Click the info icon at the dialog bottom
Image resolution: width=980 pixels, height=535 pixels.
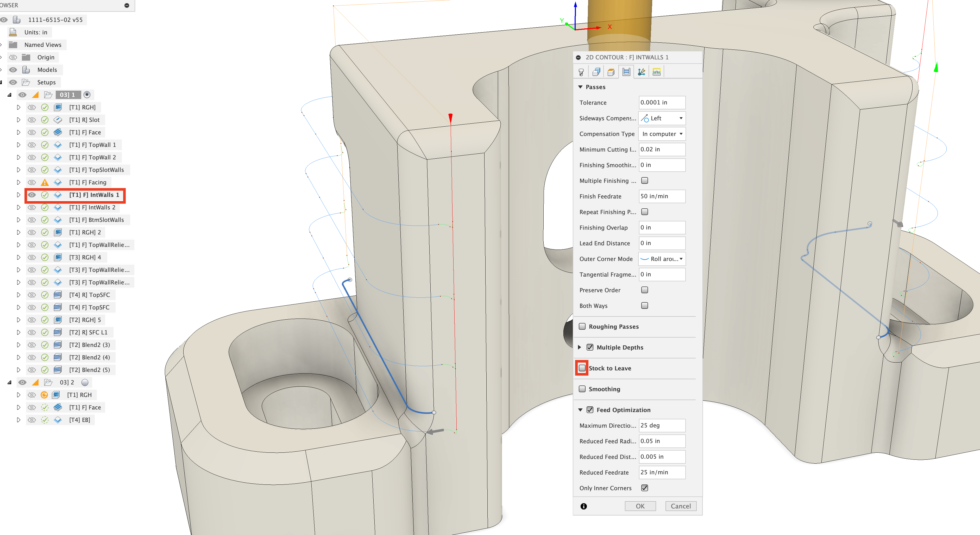click(x=583, y=506)
